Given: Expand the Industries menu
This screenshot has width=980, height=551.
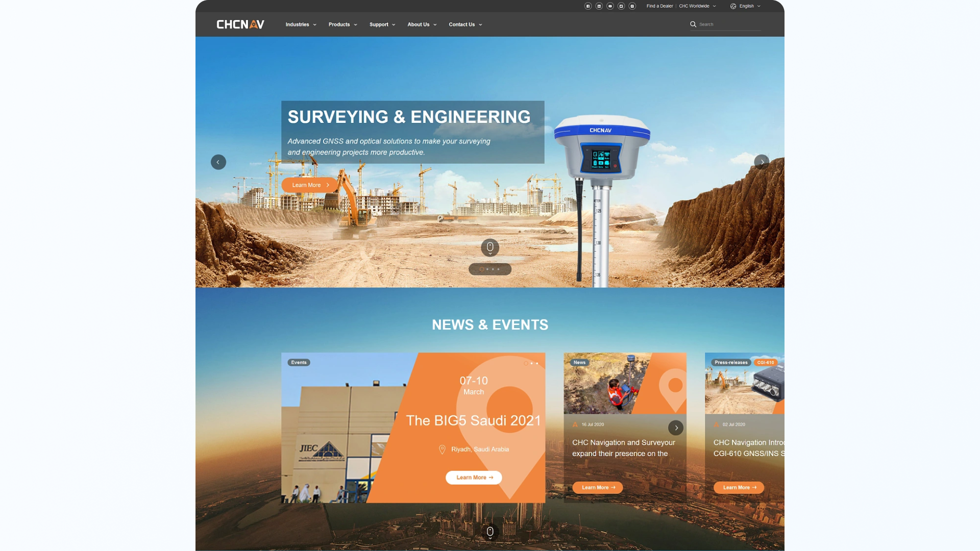Looking at the screenshot, I should point(301,24).
